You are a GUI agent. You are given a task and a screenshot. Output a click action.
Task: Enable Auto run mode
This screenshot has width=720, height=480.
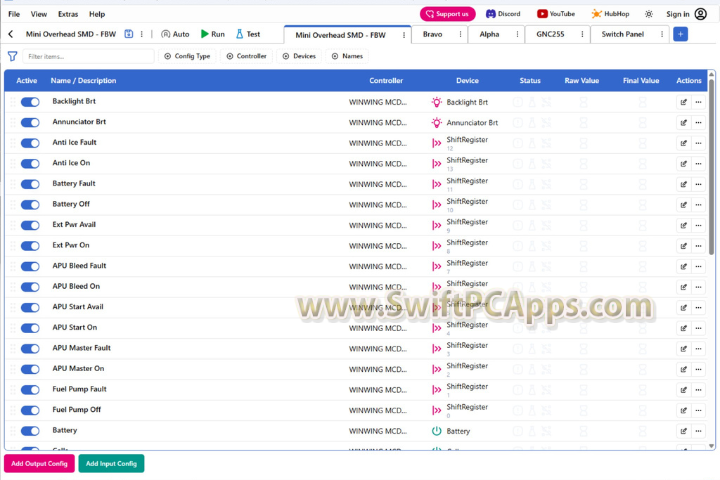click(175, 34)
